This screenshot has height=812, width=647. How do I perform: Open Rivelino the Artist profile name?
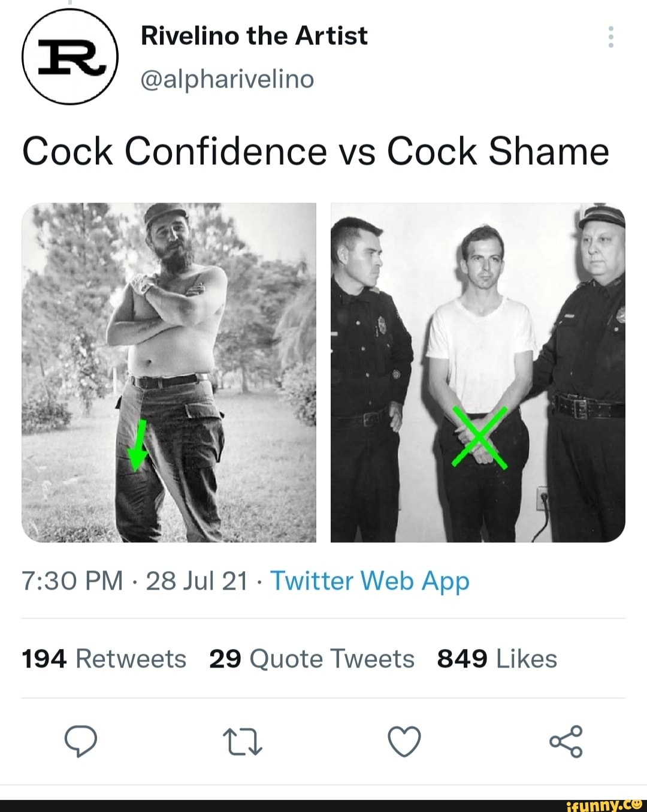pos(254,36)
